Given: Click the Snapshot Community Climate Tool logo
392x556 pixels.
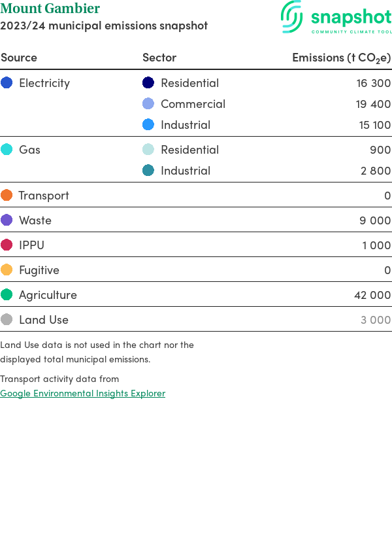Looking at the screenshot, I should coord(336,17).
